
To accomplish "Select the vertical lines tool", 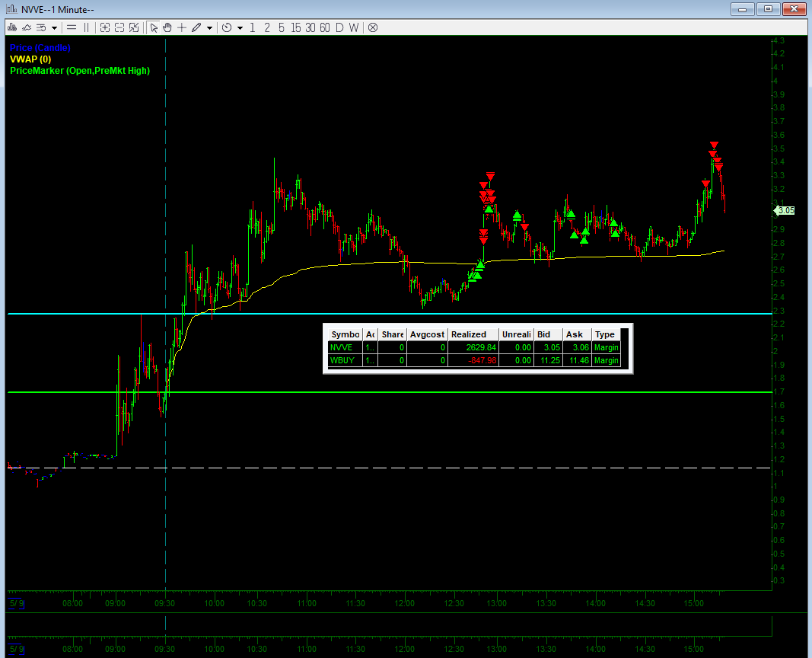I will [x=87, y=27].
